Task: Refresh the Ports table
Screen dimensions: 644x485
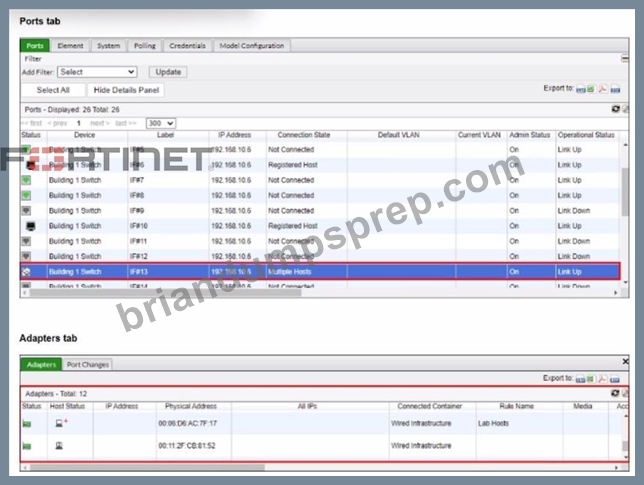Action: pyautogui.click(x=615, y=109)
